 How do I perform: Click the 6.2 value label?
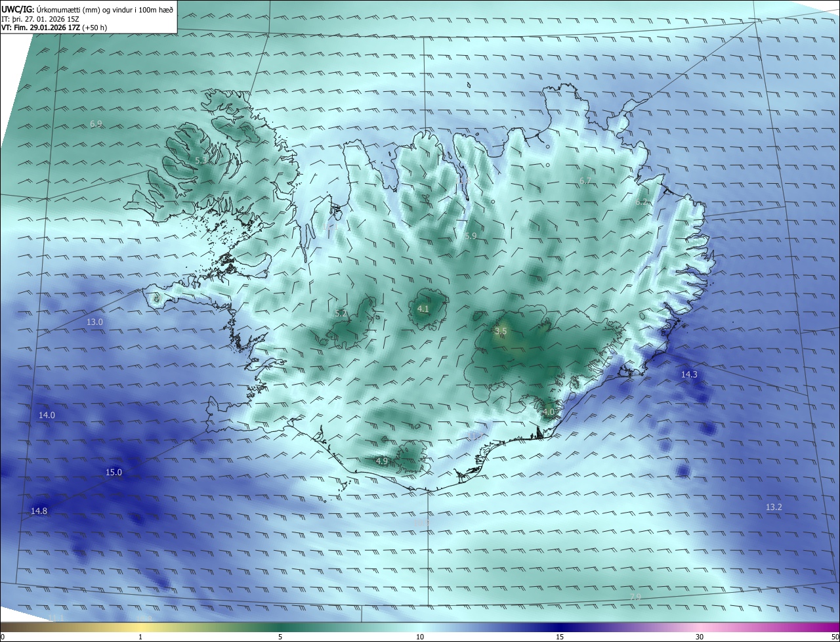click(x=641, y=202)
